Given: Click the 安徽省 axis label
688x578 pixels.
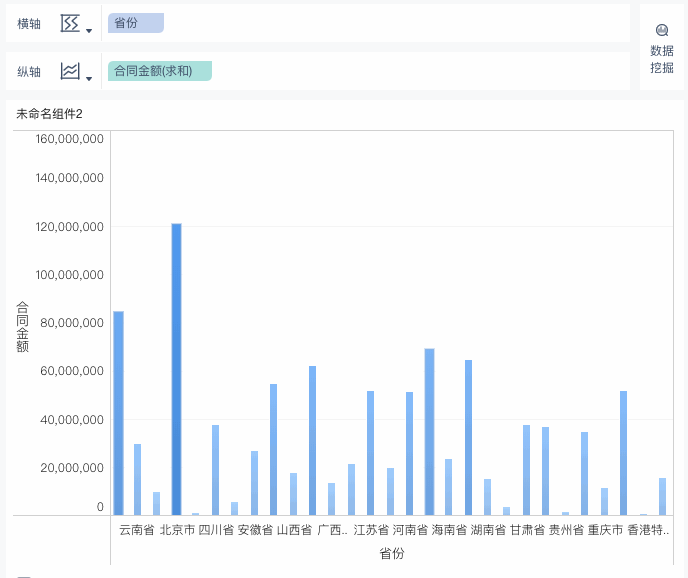Looking at the screenshot, I should [x=255, y=530].
